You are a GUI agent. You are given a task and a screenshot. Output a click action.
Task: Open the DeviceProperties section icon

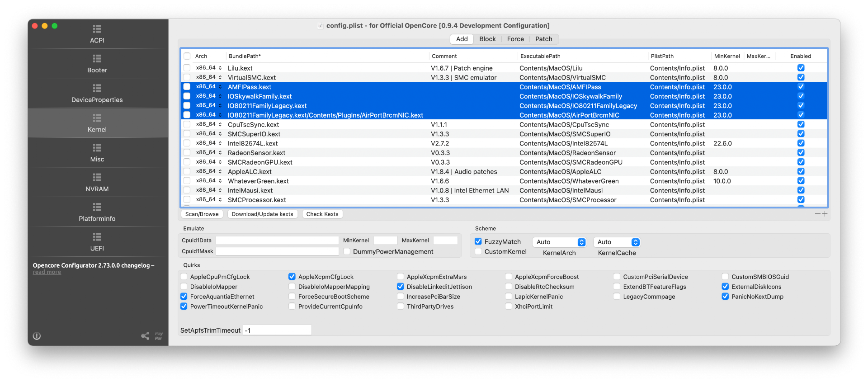[x=97, y=89]
